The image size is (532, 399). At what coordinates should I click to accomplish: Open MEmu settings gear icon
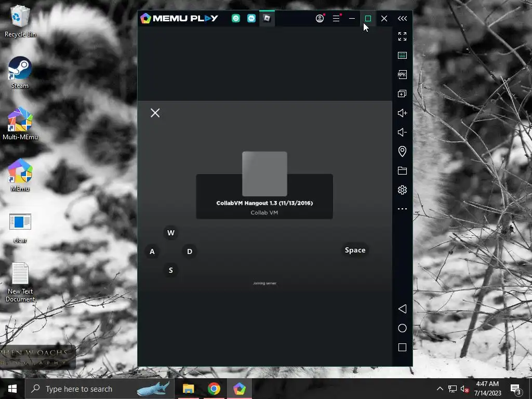click(403, 190)
